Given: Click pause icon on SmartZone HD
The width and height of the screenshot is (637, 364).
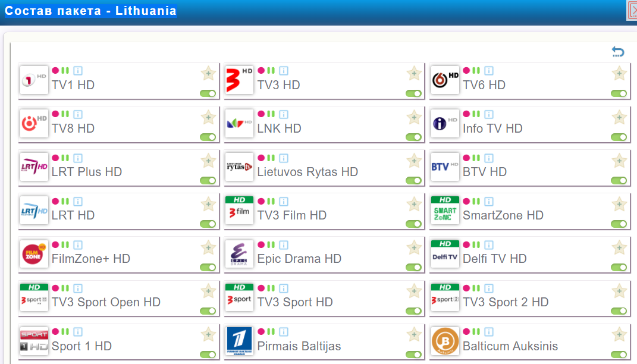Looking at the screenshot, I should pos(476,201).
